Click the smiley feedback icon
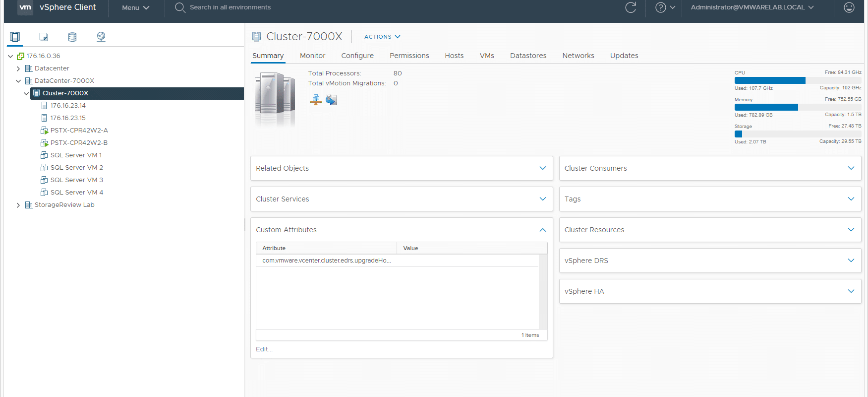 tap(849, 7)
